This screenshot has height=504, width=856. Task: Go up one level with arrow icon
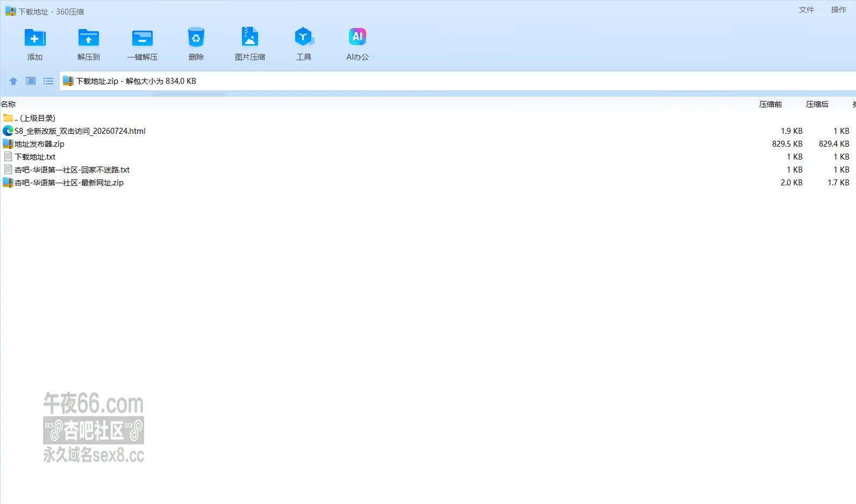[x=13, y=81]
